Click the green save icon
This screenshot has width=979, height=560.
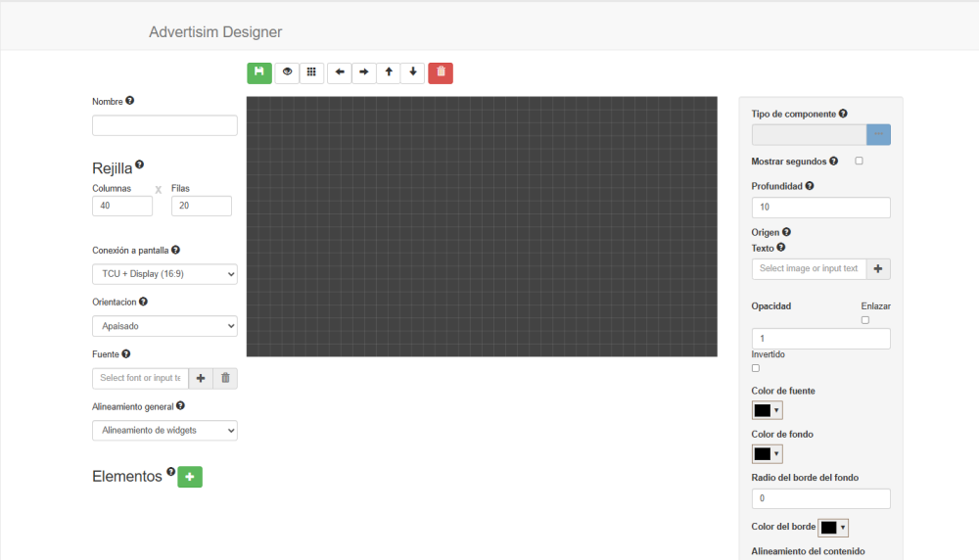pos(259,72)
